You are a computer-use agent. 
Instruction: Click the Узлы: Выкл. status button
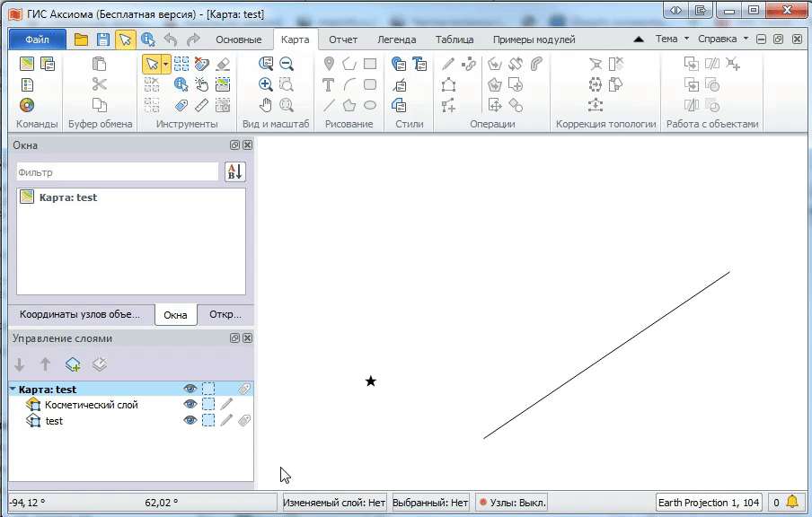click(512, 503)
